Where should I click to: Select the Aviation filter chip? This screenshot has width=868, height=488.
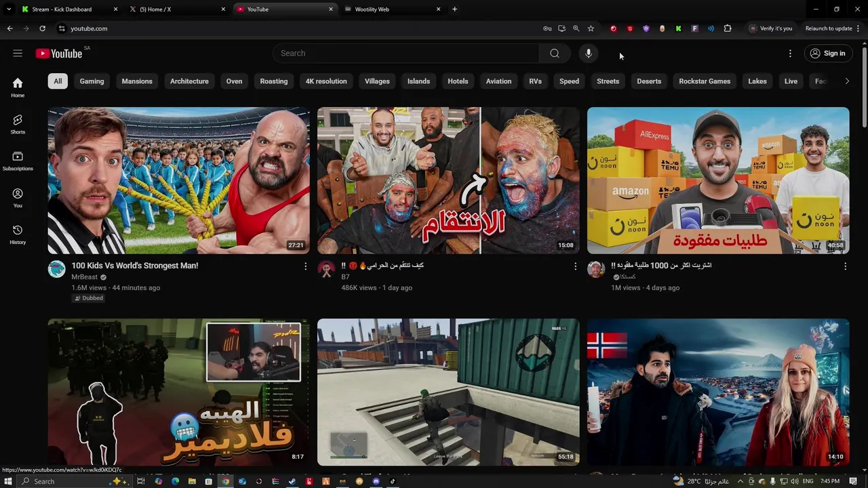click(498, 81)
